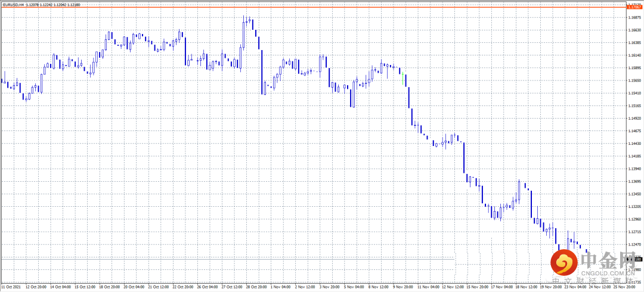Click the 1.15165 price axis label

636,105
